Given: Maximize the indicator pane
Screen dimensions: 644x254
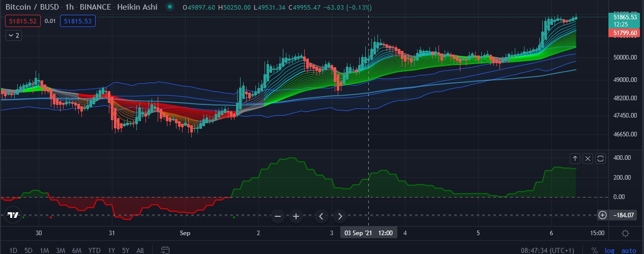Looking at the screenshot, I should [601, 158].
